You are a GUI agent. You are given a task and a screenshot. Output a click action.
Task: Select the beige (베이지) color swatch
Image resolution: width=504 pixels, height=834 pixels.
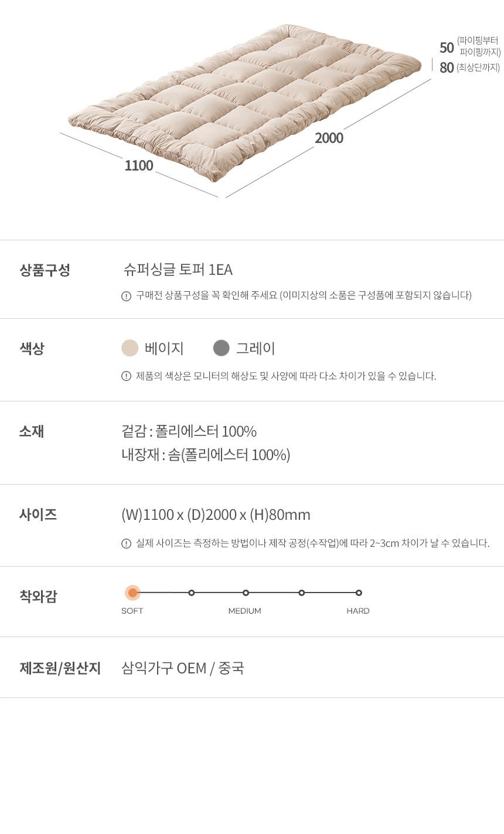[130, 348]
